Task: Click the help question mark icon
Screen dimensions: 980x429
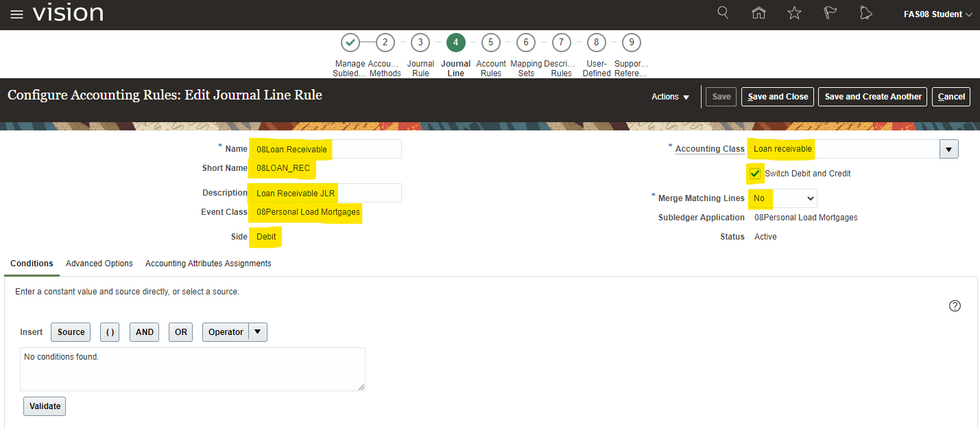Action: click(955, 306)
